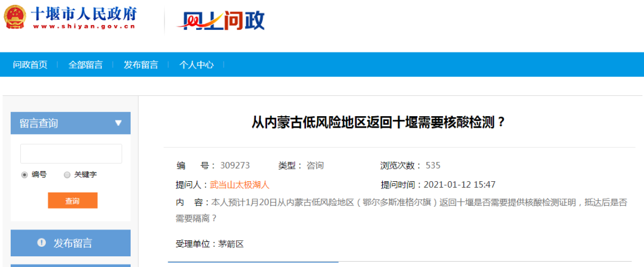Click the www.shiyan.gov.cn URL text

84,26
